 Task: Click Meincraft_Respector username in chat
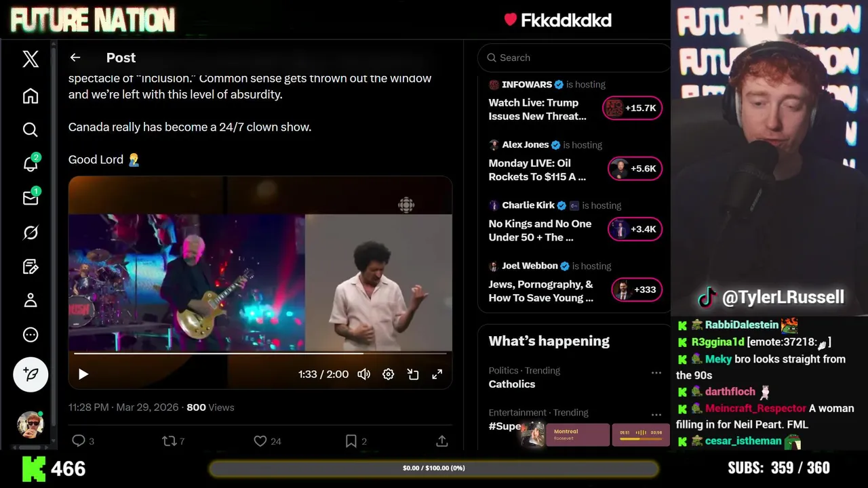(755, 409)
